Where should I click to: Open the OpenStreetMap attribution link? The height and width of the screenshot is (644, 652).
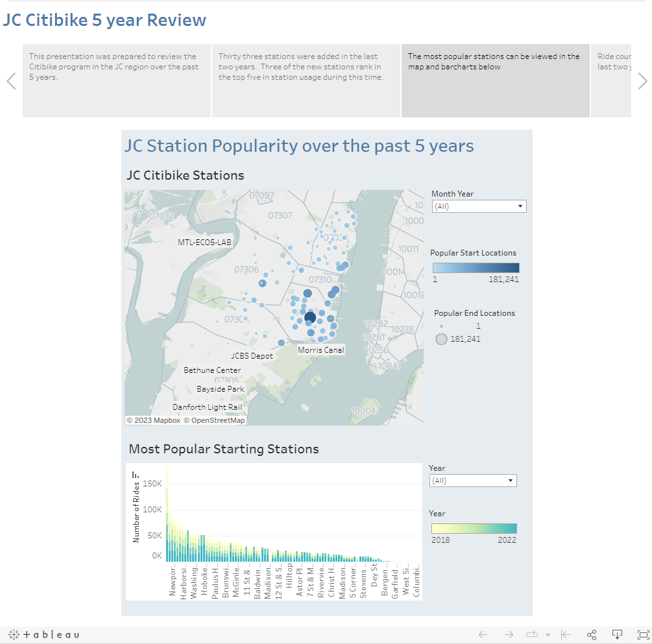pos(215,420)
